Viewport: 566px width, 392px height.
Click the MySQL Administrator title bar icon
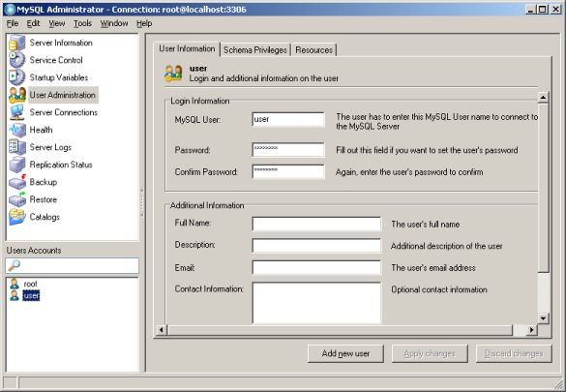[10, 9]
